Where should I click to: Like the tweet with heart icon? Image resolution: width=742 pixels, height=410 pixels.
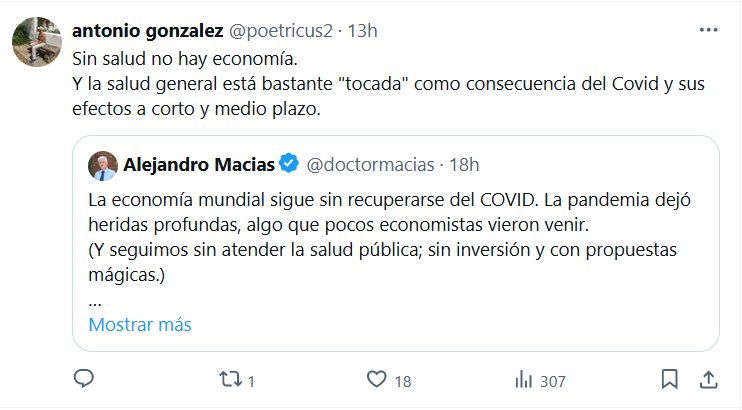376,380
